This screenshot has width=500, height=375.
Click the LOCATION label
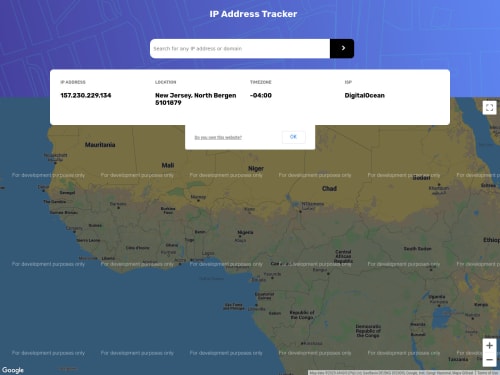click(166, 82)
